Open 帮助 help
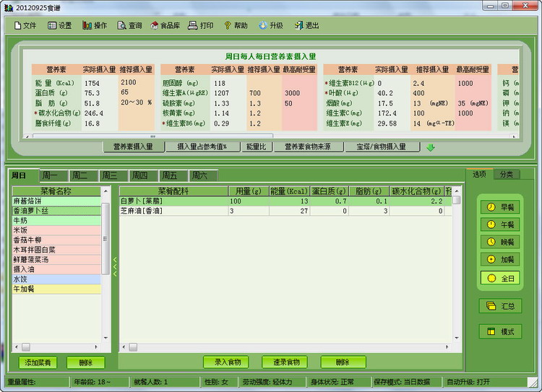The width and height of the screenshot is (542, 392). tap(235, 25)
